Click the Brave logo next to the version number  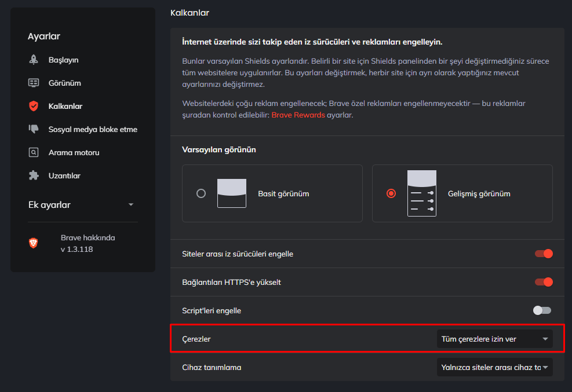[34, 243]
